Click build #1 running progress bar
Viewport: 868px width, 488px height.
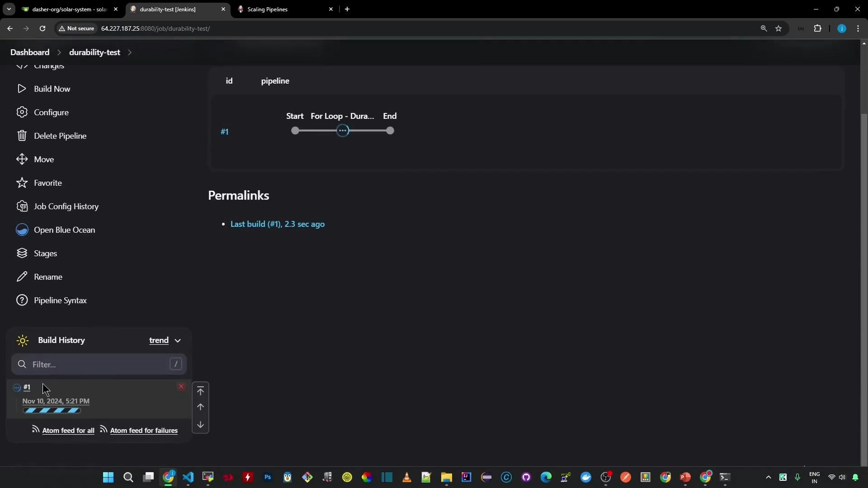(52, 410)
